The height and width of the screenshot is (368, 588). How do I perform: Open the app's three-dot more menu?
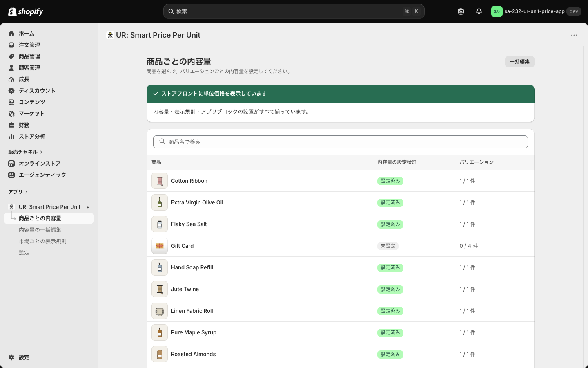point(574,35)
